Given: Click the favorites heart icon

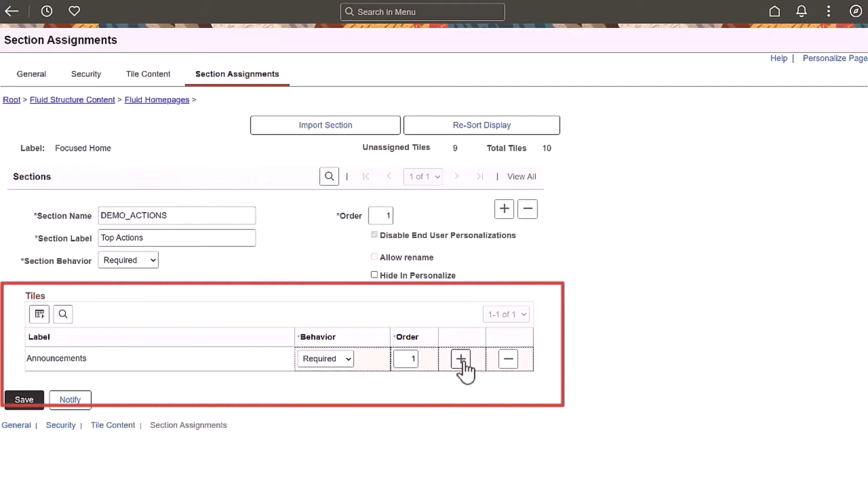Looking at the screenshot, I should click(x=74, y=11).
